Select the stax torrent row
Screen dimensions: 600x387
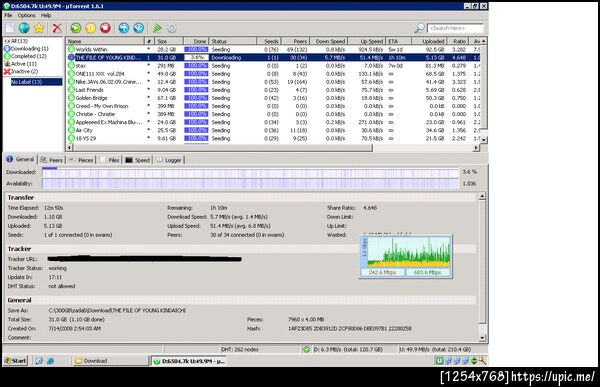pyautogui.click(x=273, y=66)
